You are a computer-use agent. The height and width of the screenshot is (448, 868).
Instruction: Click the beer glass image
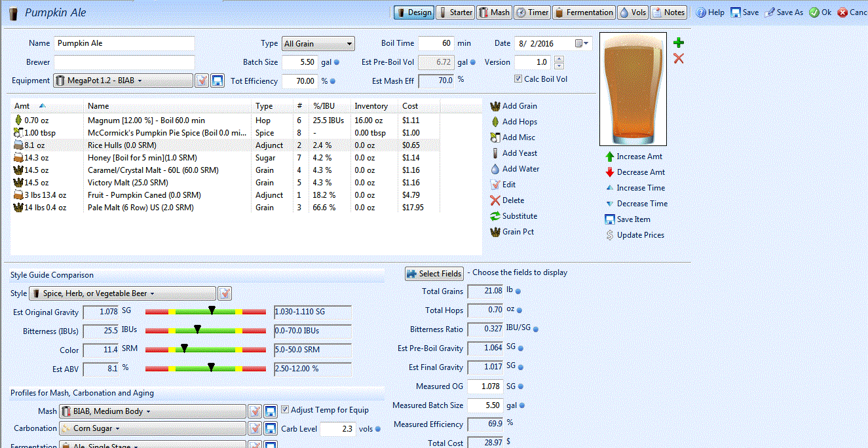[633, 89]
